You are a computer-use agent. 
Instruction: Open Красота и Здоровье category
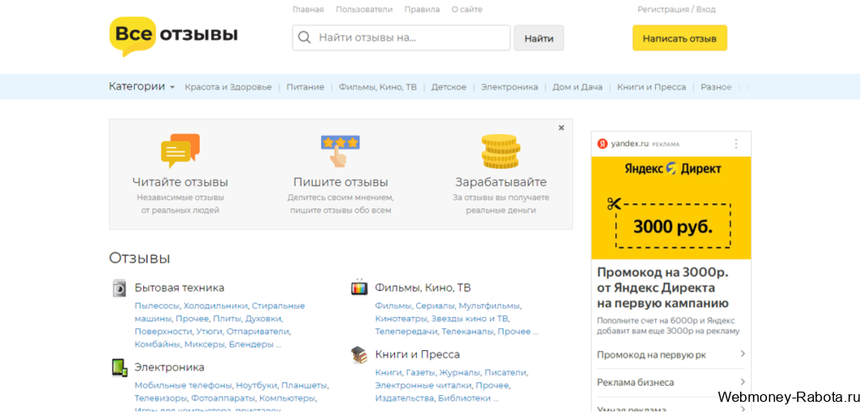coord(228,87)
